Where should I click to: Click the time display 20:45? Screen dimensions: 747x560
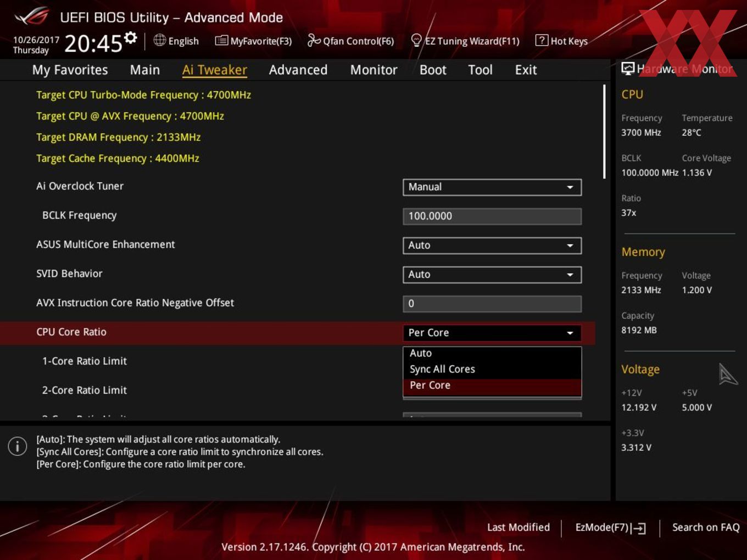(93, 43)
